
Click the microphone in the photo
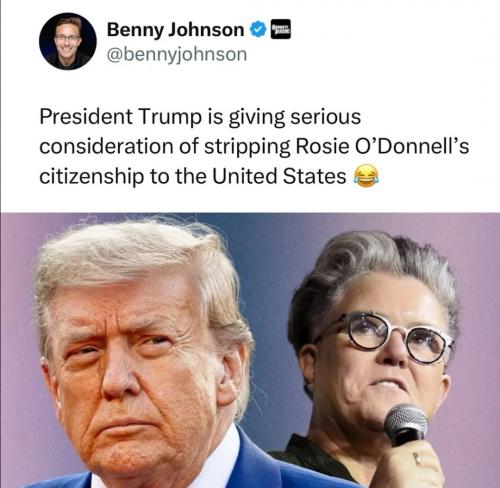point(406,425)
